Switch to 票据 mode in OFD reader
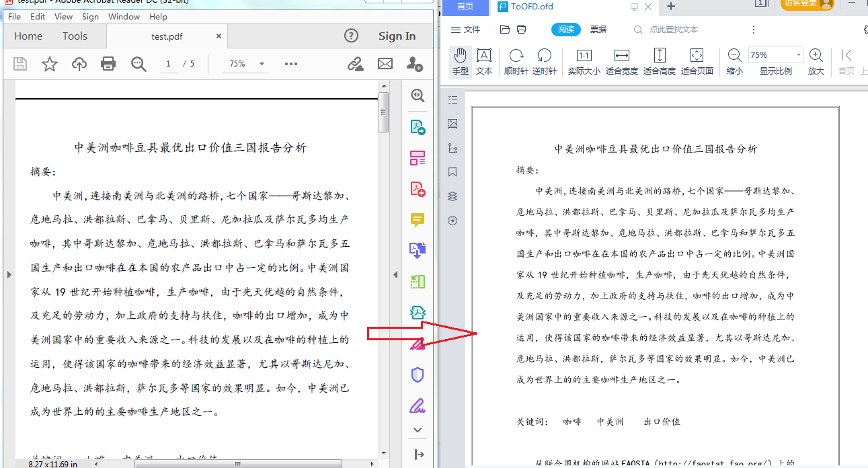The height and width of the screenshot is (468, 868). click(x=598, y=29)
